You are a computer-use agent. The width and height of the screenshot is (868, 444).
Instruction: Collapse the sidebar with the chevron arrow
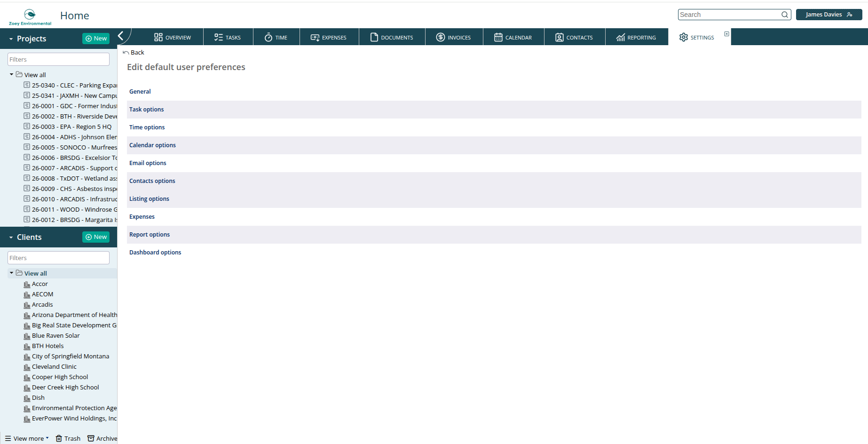pyautogui.click(x=121, y=36)
